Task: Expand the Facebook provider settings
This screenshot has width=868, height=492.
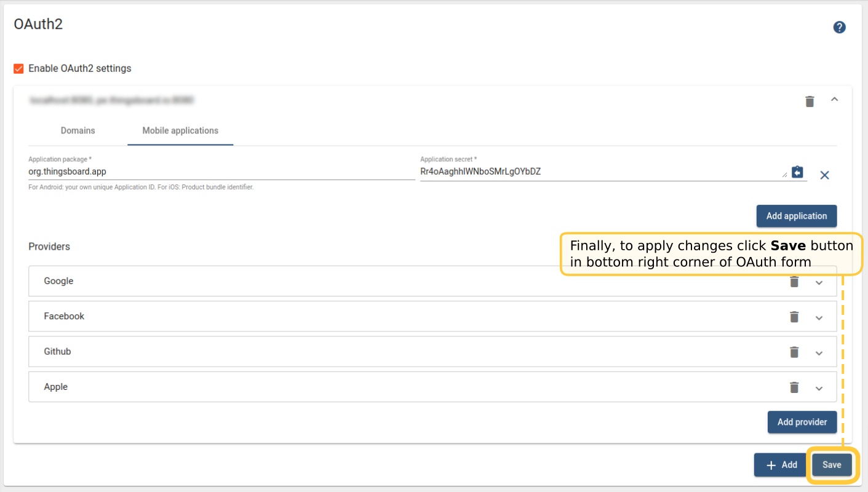Action: coord(819,318)
